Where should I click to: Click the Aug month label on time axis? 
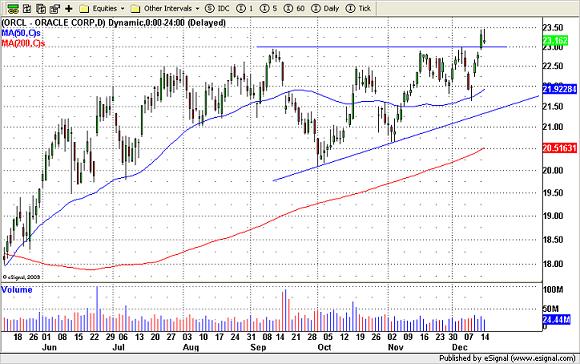click(191, 347)
